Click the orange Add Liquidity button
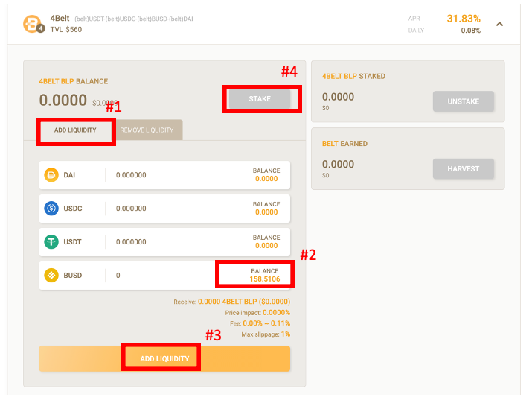Screen dimensions: 532x400 (164, 358)
